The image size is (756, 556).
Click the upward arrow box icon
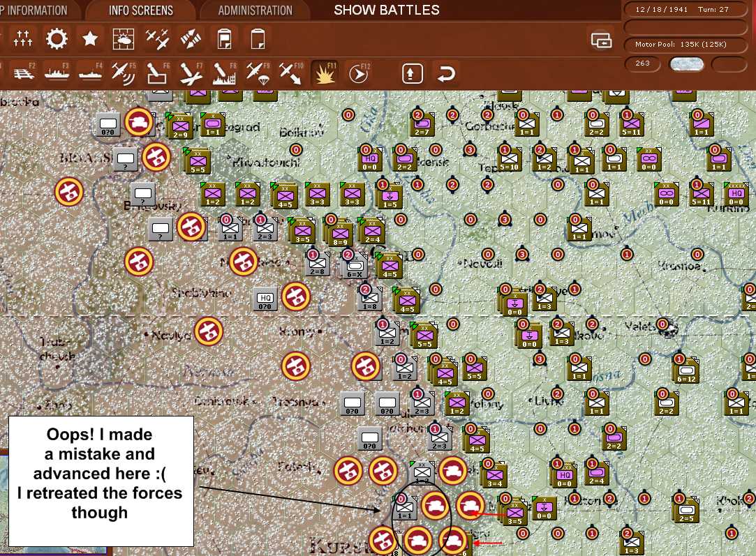pyautogui.click(x=413, y=74)
